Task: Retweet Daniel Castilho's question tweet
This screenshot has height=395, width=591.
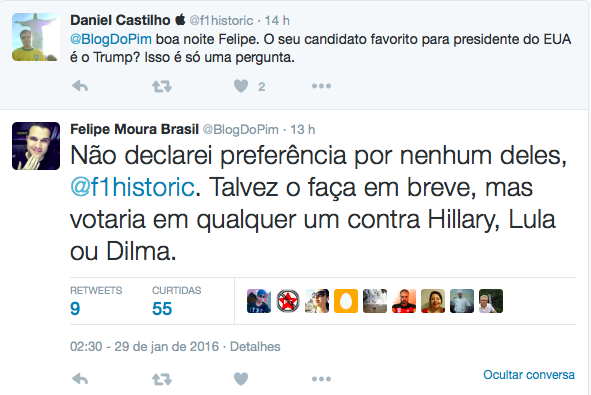Action: pos(162,87)
